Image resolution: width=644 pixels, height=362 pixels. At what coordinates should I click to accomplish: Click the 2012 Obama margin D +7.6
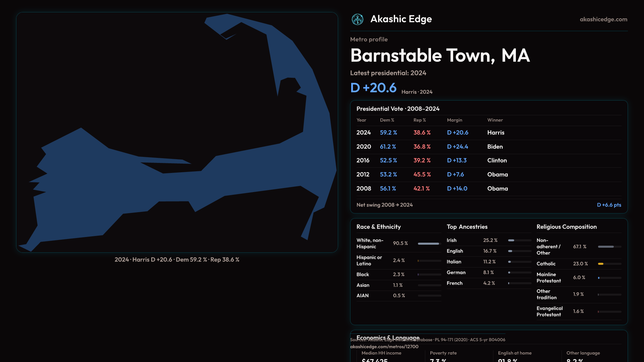(455, 175)
